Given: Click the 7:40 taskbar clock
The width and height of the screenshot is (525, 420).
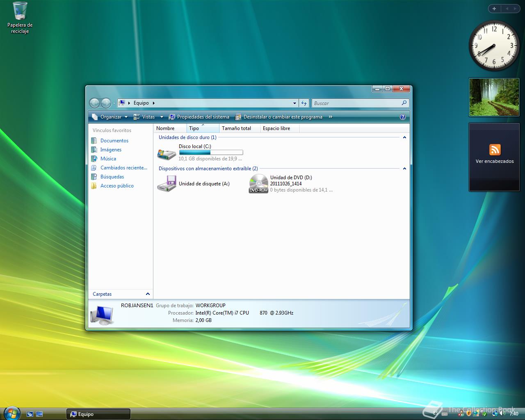Looking at the screenshot, I should pyautogui.click(x=514, y=414).
